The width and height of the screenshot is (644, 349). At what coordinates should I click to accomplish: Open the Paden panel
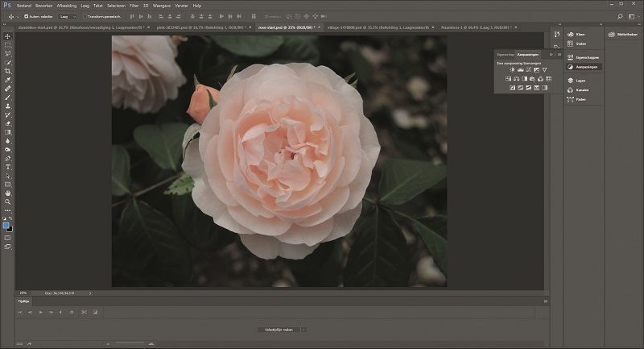click(581, 98)
